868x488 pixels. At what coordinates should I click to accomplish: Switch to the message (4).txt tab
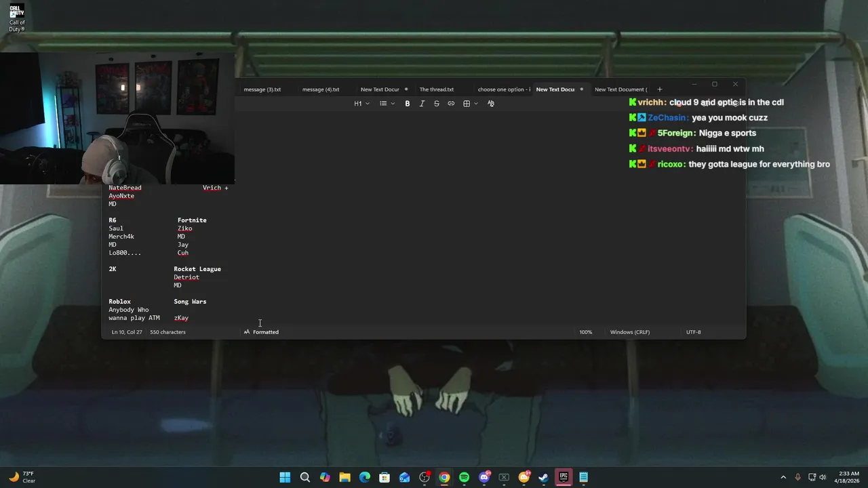[x=321, y=89]
